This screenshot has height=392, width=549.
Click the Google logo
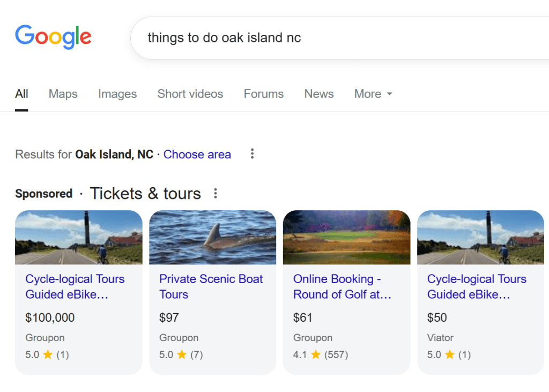point(53,36)
